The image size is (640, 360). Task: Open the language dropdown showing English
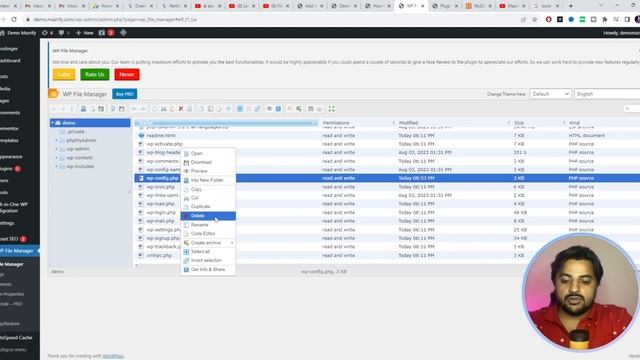coord(607,94)
